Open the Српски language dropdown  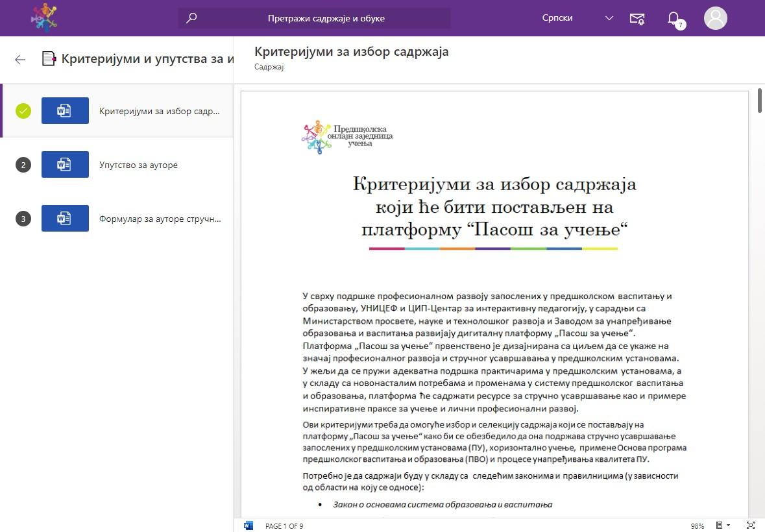[x=576, y=18]
